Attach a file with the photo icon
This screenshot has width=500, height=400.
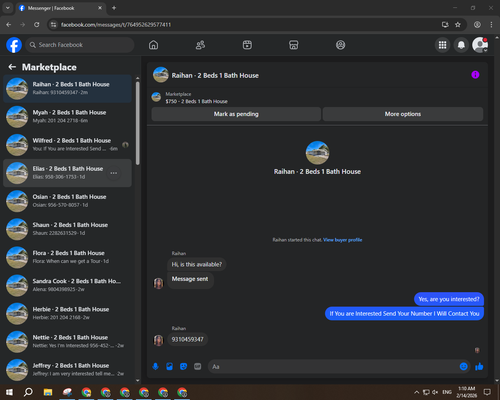pyautogui.click(x=169, y=367)
